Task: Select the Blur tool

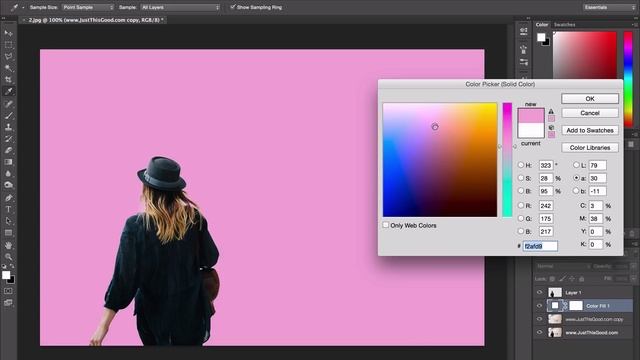Action: coord(8,173)
